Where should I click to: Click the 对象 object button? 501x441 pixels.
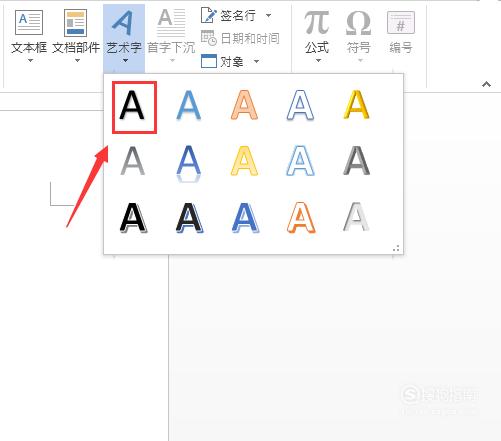(x=222, y=61)
